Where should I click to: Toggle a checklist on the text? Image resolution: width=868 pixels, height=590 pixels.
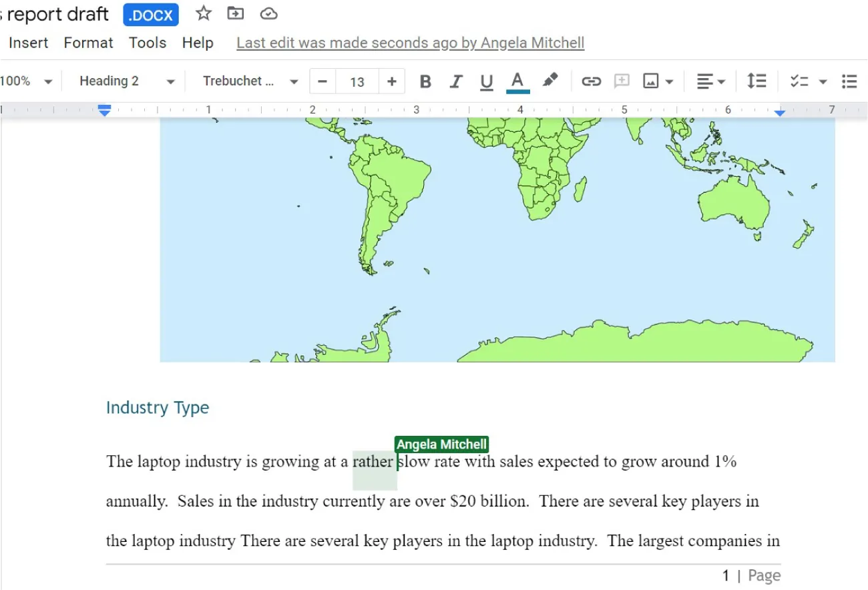tap(799, 81)
